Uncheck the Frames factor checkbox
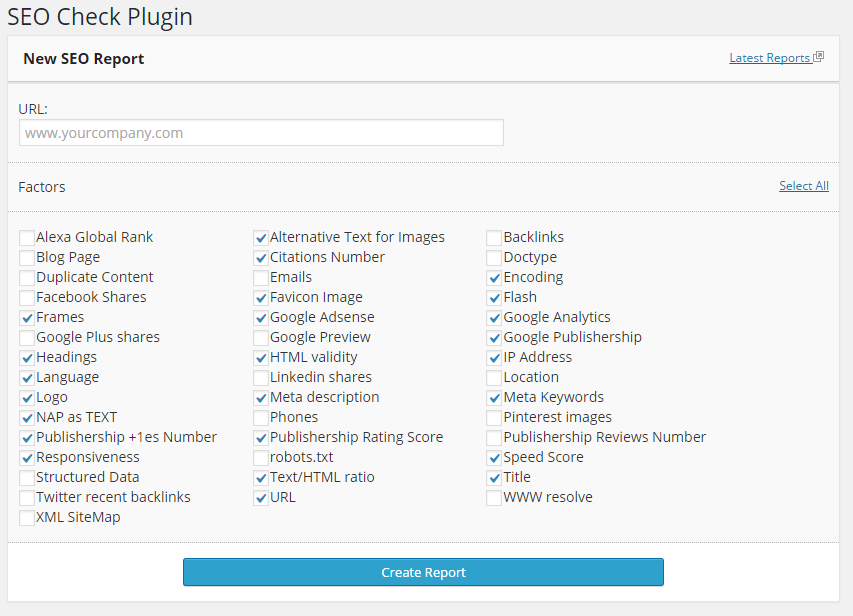Viewport: 853px width, 616px height. click(x=27, y=318)
